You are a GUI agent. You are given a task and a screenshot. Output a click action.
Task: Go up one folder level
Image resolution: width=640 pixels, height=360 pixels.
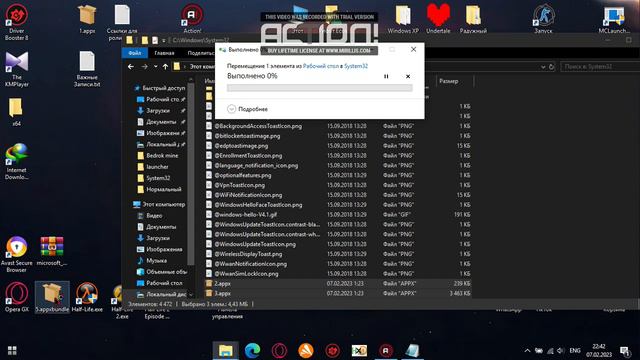(x=165, y=67)
